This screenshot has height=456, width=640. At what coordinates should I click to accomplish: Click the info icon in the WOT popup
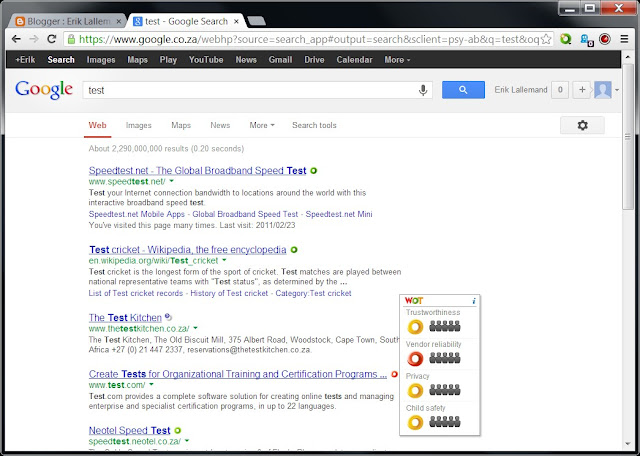click(x=473, y=301)
